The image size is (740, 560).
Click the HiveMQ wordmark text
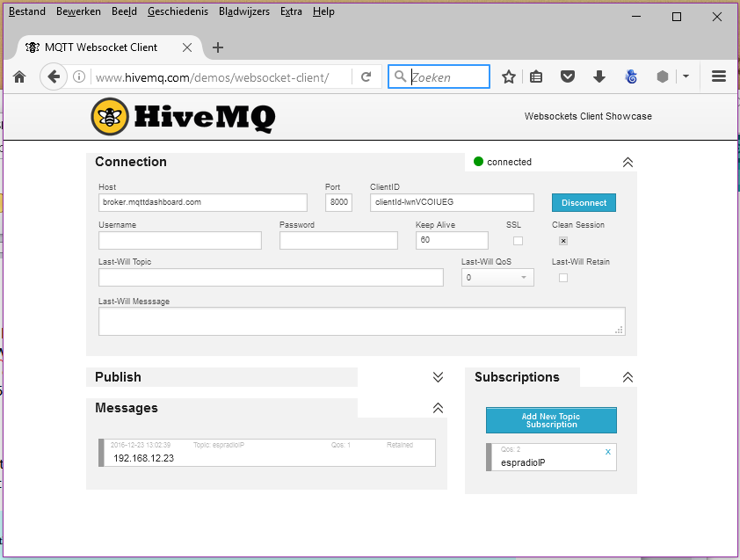(x=205, y=117)
